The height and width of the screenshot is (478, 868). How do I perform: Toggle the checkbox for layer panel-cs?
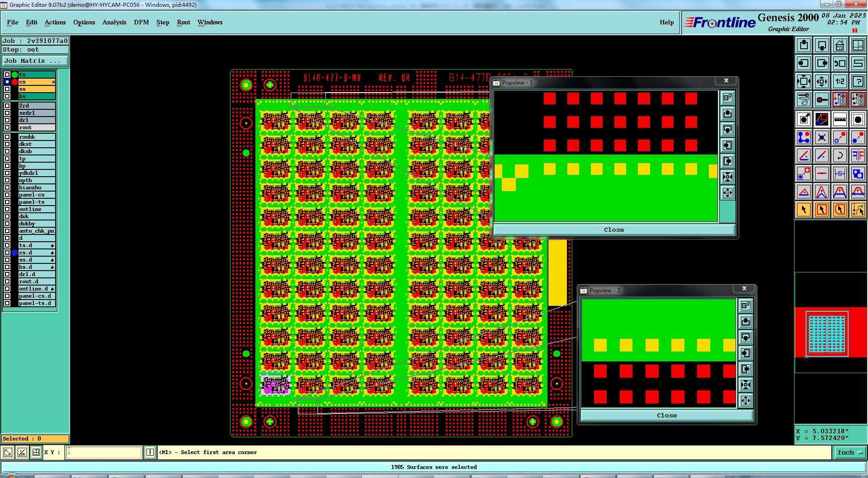[x=7, y=195]
